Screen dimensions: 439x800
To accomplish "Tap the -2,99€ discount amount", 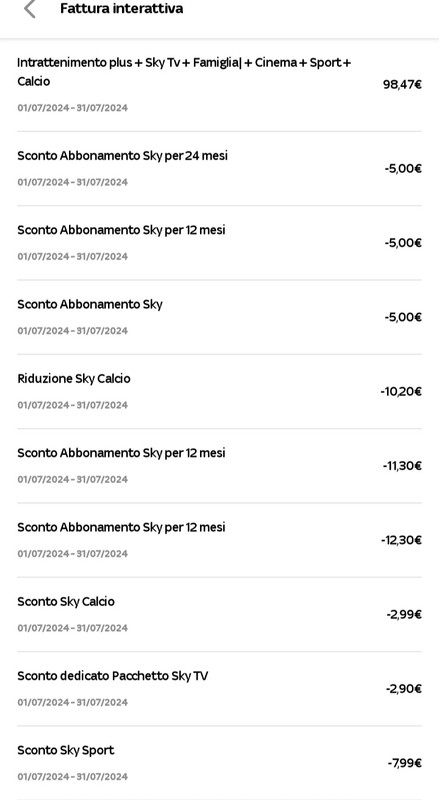I will pos(404,615).
